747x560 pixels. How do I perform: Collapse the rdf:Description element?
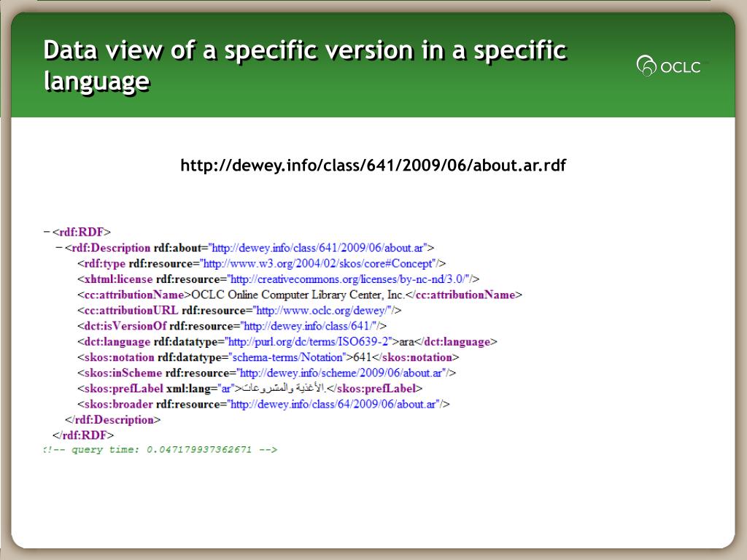coord(59,248)
